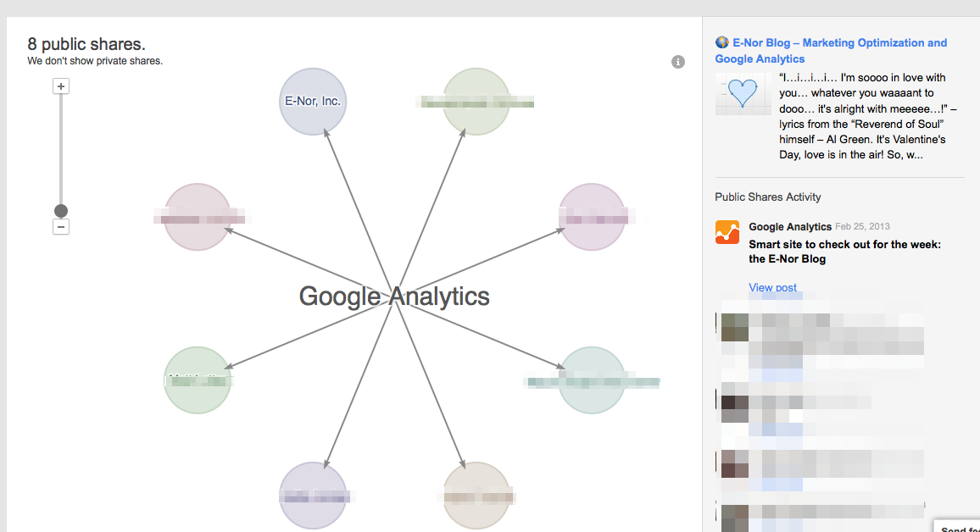980x532 pixels.
Task: Click the globe icon beside E-Nor Blog title
Action: pos(722,42)
